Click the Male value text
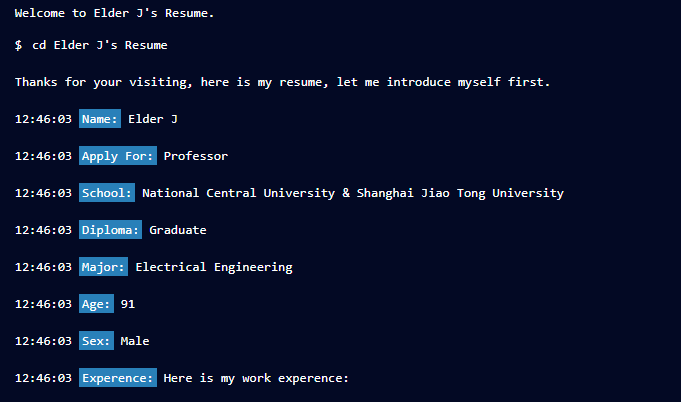This screenshot has height=402, width=681. tap(135, 341)
